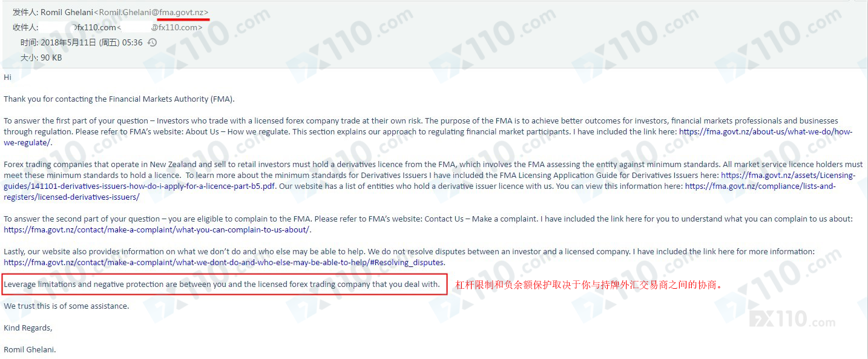The width and height of the screenshot is (868, 359).
Task: Click the red Chinese translation annotation
Action: (589, 285)
